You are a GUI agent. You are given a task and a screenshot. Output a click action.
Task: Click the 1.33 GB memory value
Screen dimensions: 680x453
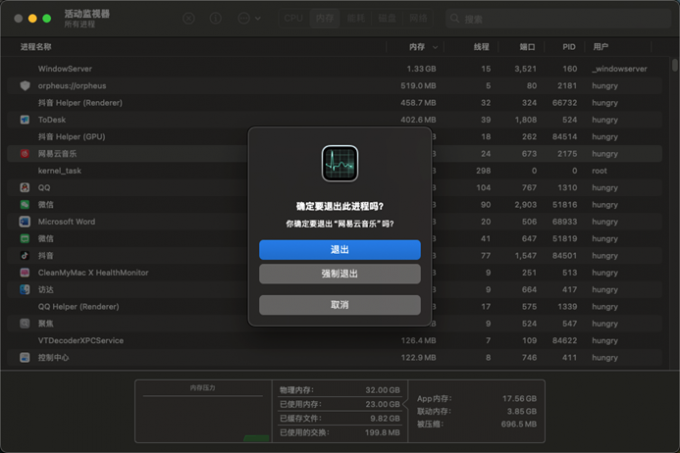[x=421, y=69]
